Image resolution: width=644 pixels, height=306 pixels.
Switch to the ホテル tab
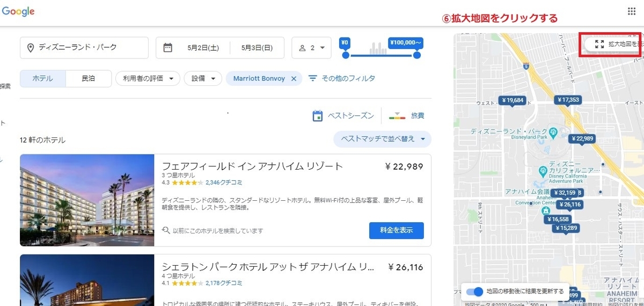[x=43, y=78]
